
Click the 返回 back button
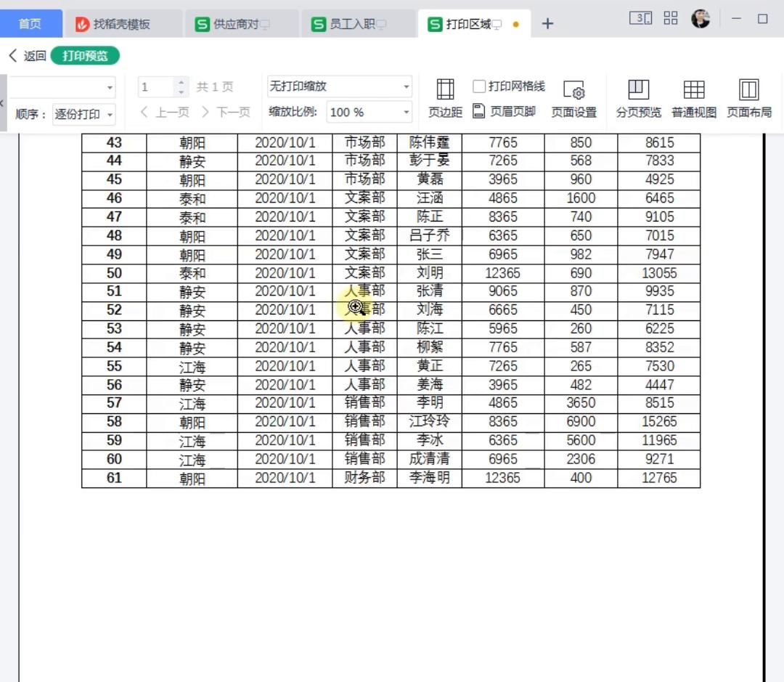tap(25, 54)
